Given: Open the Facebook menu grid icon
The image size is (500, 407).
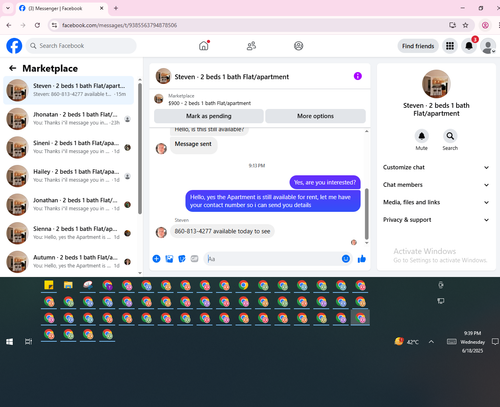Looking at the screenshot, I should (x=450, y=46).
